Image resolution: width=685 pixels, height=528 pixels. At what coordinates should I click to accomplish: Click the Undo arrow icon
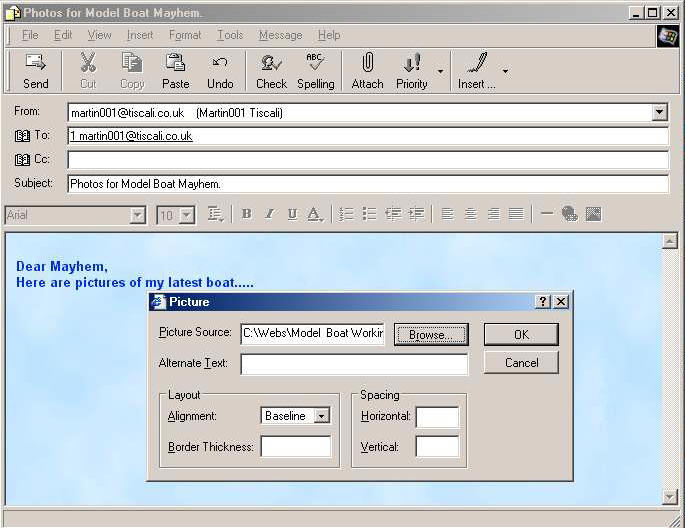click(220, 63)
